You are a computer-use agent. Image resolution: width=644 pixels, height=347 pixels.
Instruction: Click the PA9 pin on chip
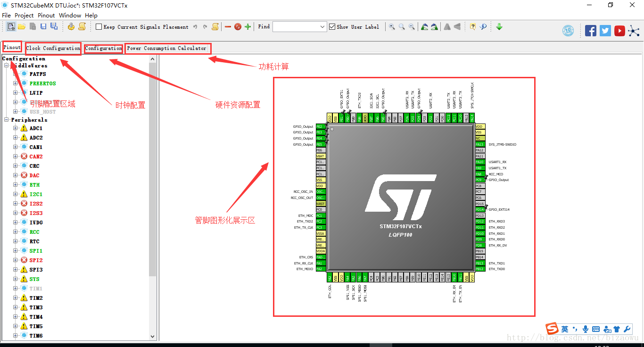(479, 168)
